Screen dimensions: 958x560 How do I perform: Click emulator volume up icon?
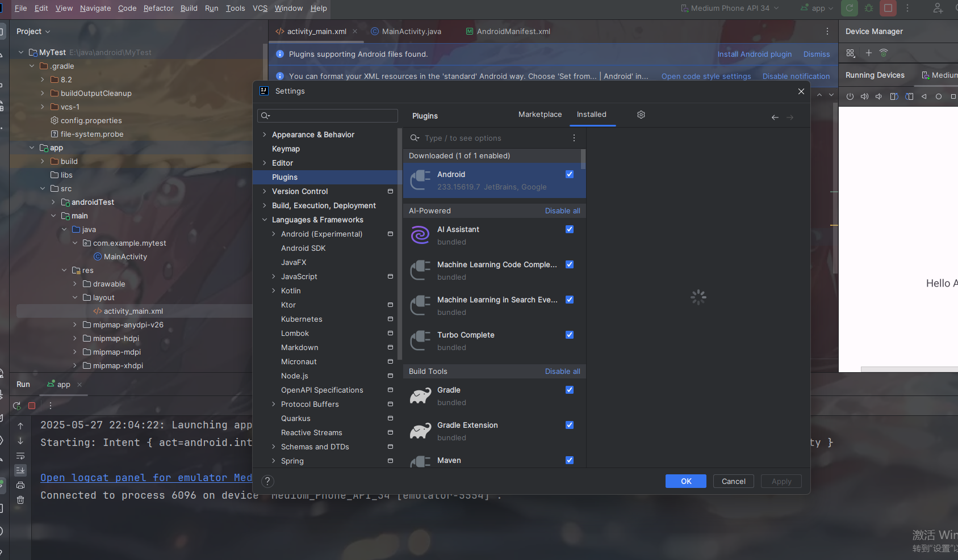(864, 96)
